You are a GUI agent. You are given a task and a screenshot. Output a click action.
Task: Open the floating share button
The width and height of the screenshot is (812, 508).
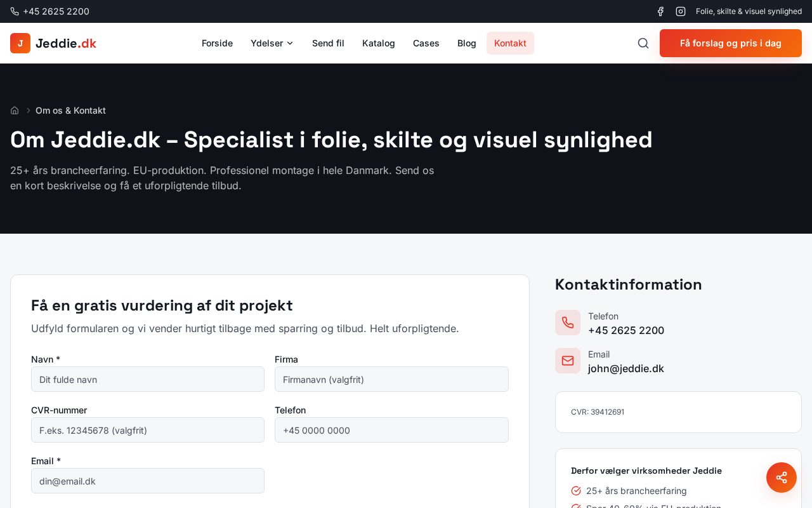(782, 478)
